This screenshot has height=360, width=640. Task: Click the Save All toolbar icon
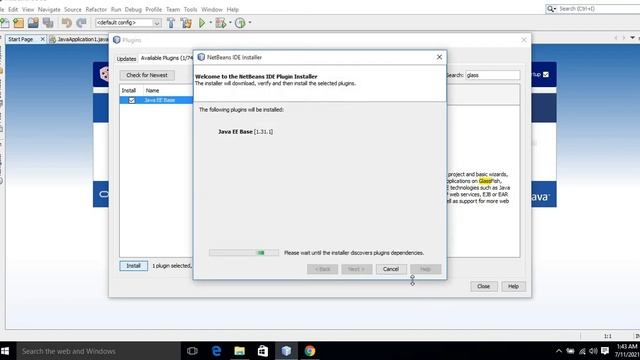point(48,23)
